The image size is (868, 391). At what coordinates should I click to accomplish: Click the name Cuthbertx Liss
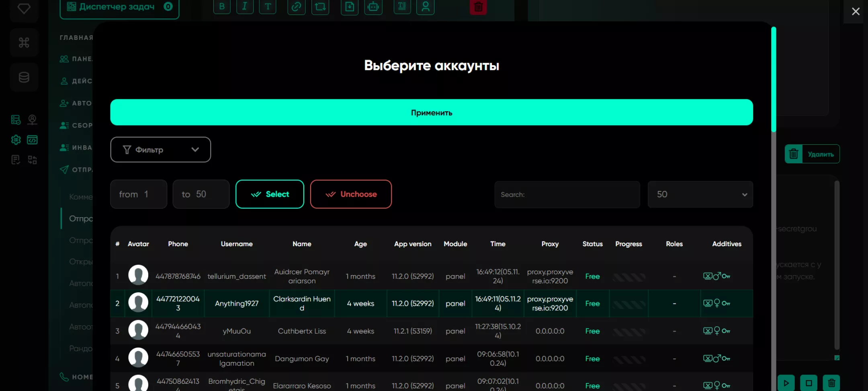302,331
